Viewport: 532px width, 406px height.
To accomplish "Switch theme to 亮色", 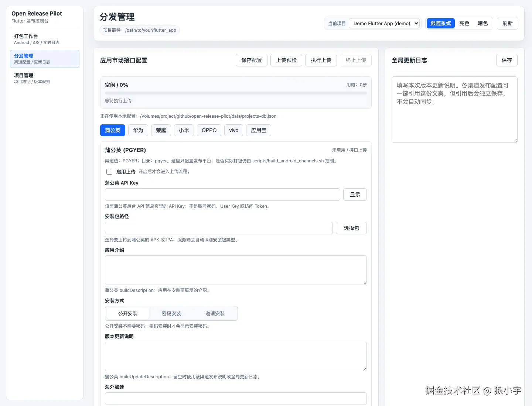I will coord(464,23).
